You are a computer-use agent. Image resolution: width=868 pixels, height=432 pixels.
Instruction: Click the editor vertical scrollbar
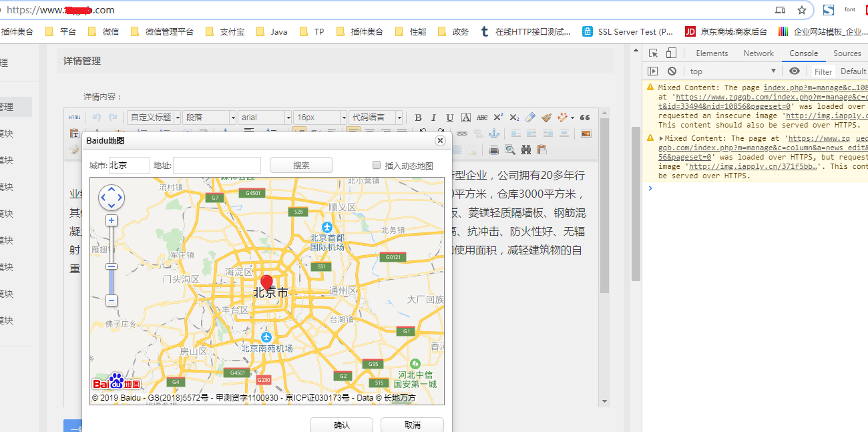tap(604, 206)
